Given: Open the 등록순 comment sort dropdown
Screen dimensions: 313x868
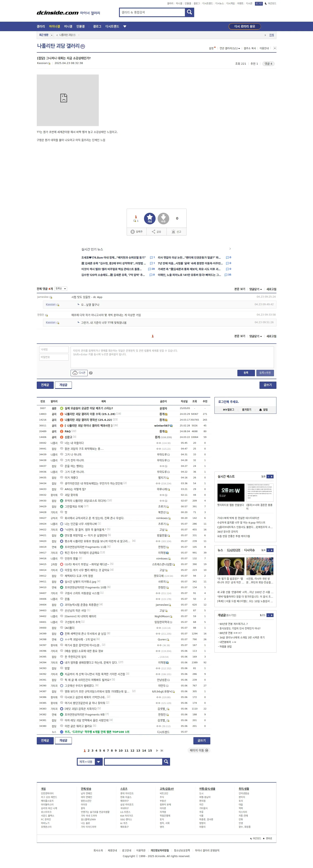Looking at the screenshot, I should coord(61,289).
